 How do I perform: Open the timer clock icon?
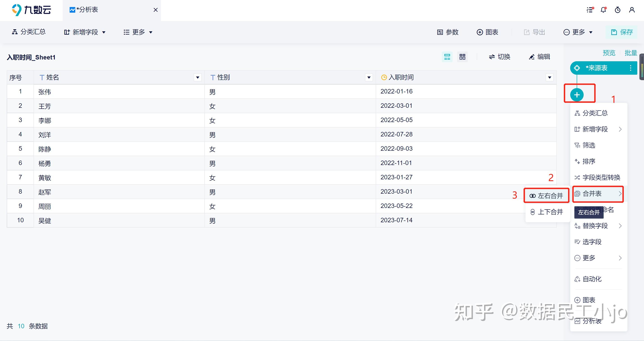click(617, 10)
